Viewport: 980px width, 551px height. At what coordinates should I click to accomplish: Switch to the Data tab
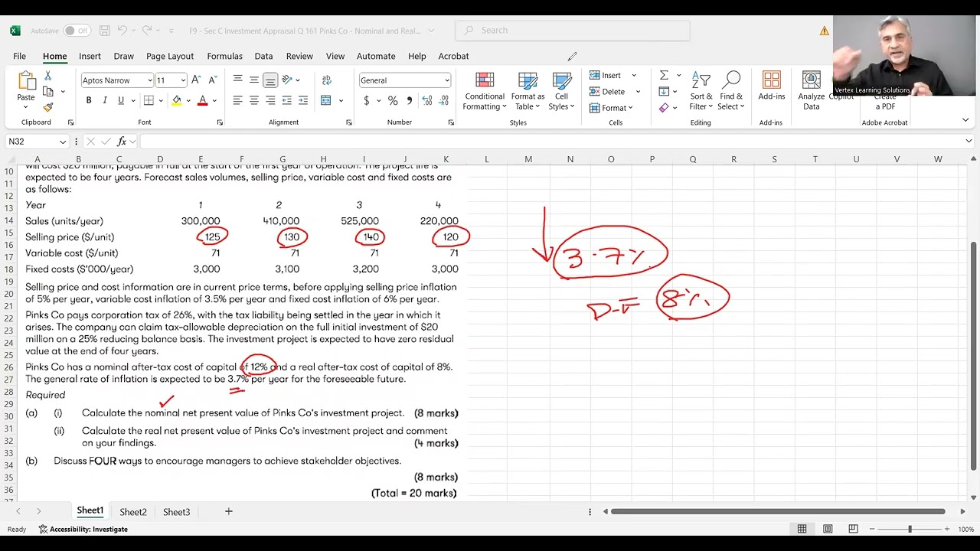[x=263, y=56]
